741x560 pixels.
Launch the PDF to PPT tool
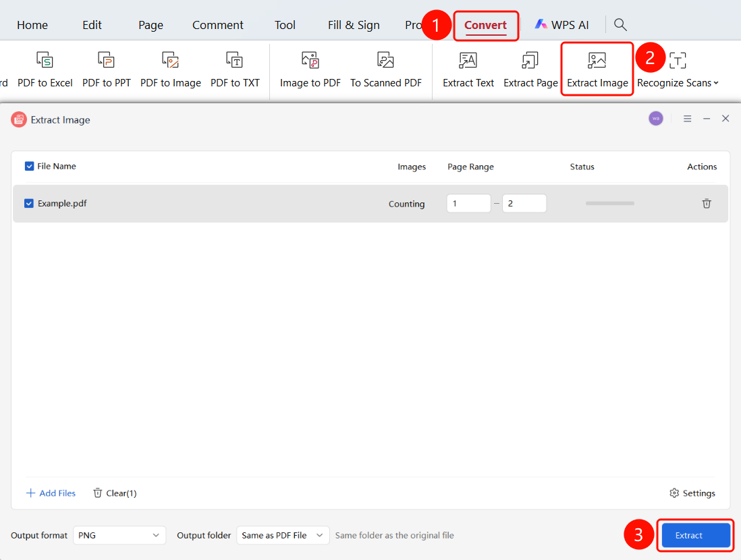[107, 70]
